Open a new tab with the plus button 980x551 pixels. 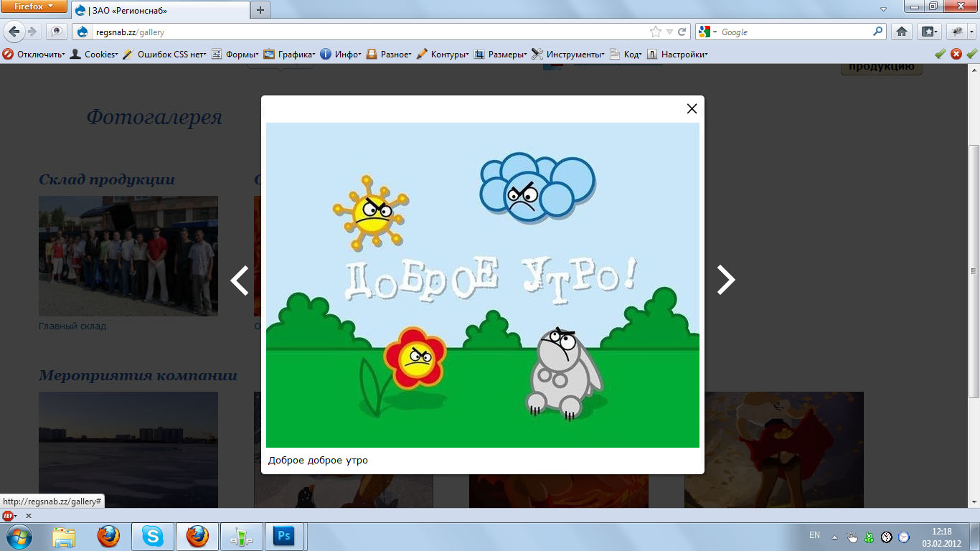point(260,10)
